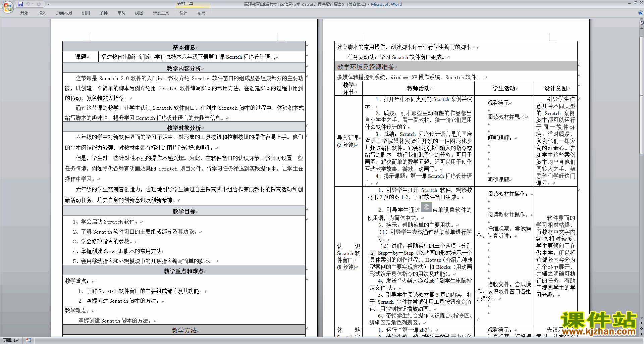Screen dimensions: 644x344
Task: Click the 教学对象分析 heading
Action: [x=184, y=128]
